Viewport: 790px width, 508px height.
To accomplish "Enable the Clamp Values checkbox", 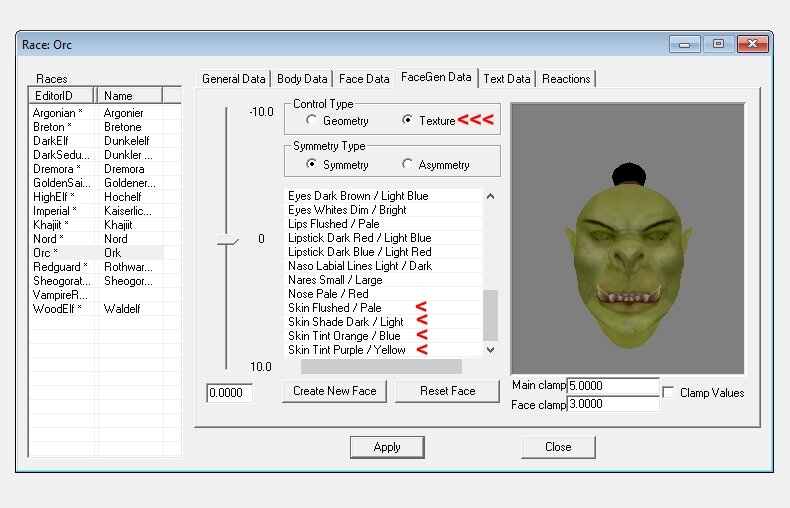I will (x=668, y=392).
